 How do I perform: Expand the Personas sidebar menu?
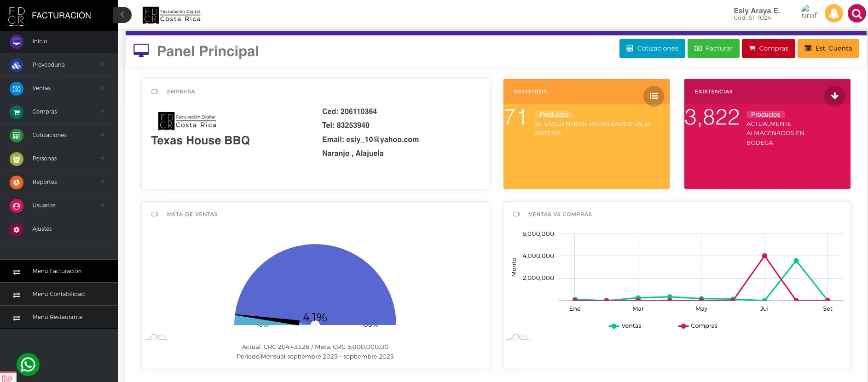click(45, 159)
